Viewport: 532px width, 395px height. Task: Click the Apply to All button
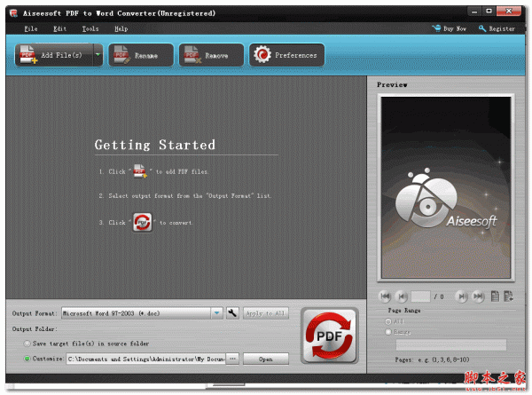[266, 313]
